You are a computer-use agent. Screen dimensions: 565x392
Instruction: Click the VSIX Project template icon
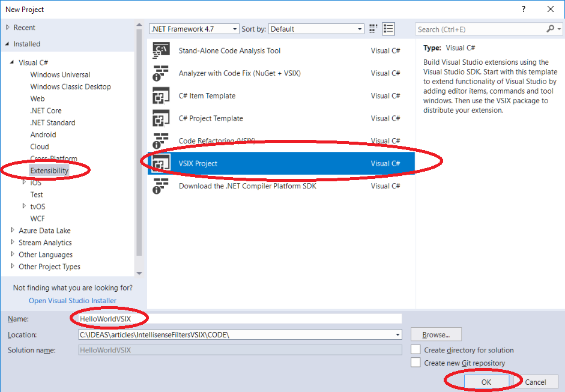coord(161,163)
